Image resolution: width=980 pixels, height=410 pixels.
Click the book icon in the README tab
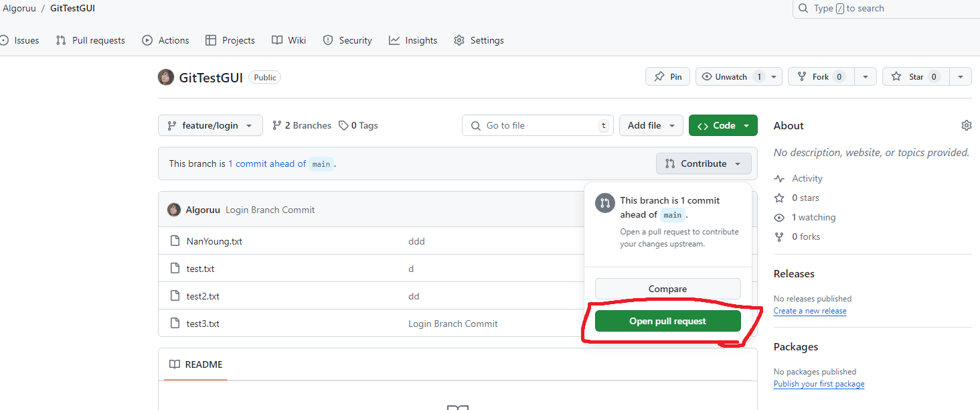click(x=175, y=364)
